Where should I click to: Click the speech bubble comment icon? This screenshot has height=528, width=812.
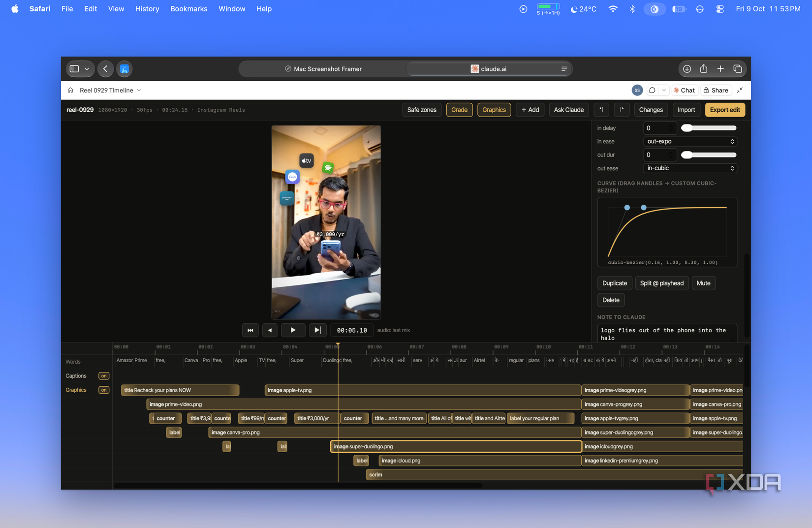pos(652,90)
